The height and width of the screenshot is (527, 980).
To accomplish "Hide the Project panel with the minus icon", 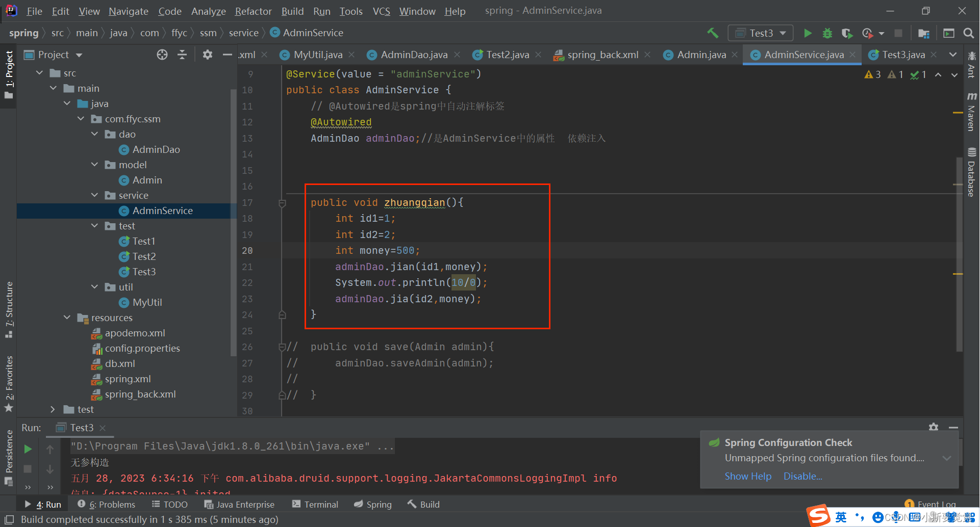I will coord(228,55).
